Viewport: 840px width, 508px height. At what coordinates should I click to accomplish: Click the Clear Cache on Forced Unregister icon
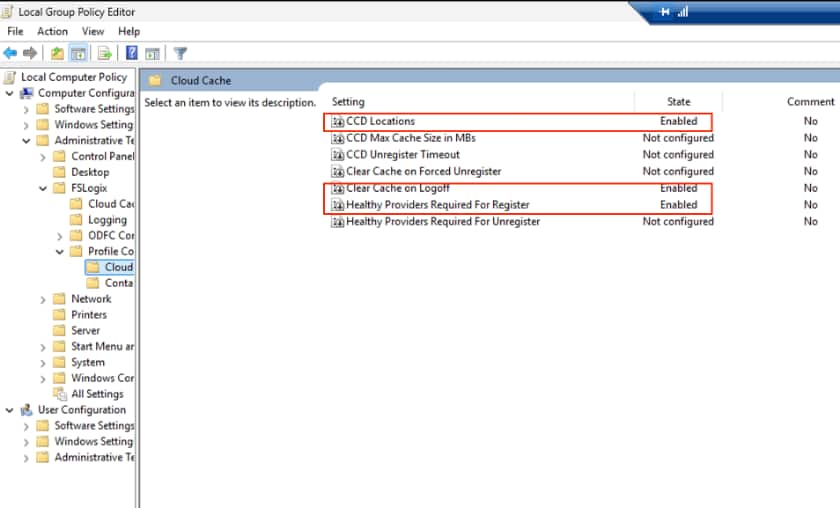338,171
